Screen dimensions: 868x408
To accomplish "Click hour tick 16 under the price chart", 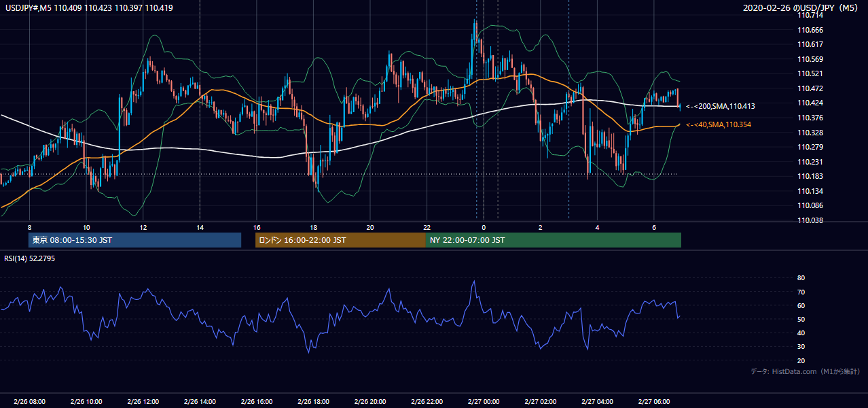I will [x=257, y=226].
